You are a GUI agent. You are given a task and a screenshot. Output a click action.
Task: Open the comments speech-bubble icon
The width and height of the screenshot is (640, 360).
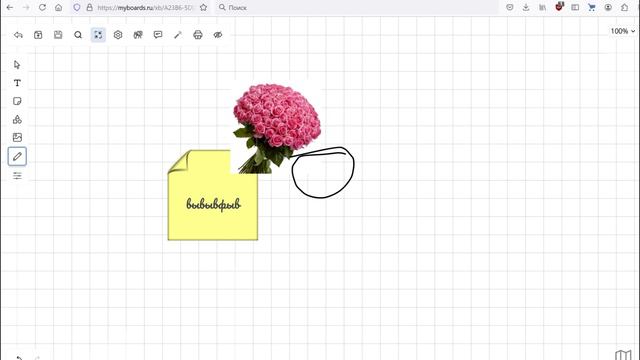pos(158,35)
